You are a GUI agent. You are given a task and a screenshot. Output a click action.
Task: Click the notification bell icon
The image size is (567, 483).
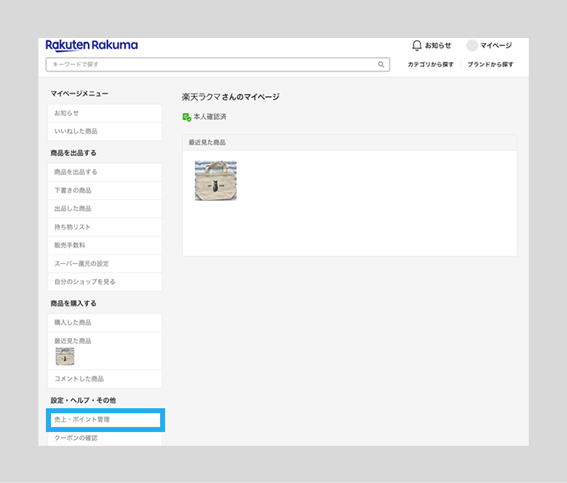pos(417,45)
